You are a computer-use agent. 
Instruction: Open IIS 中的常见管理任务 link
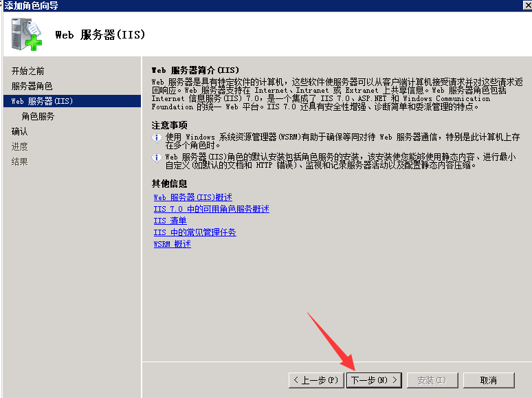click(195, 232)
